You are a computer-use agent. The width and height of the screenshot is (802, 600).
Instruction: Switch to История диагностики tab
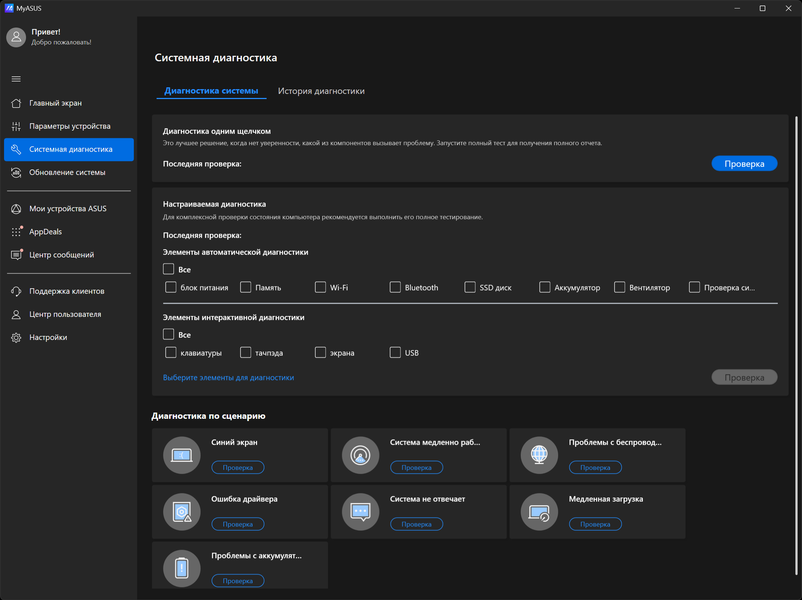coord(321,91)
